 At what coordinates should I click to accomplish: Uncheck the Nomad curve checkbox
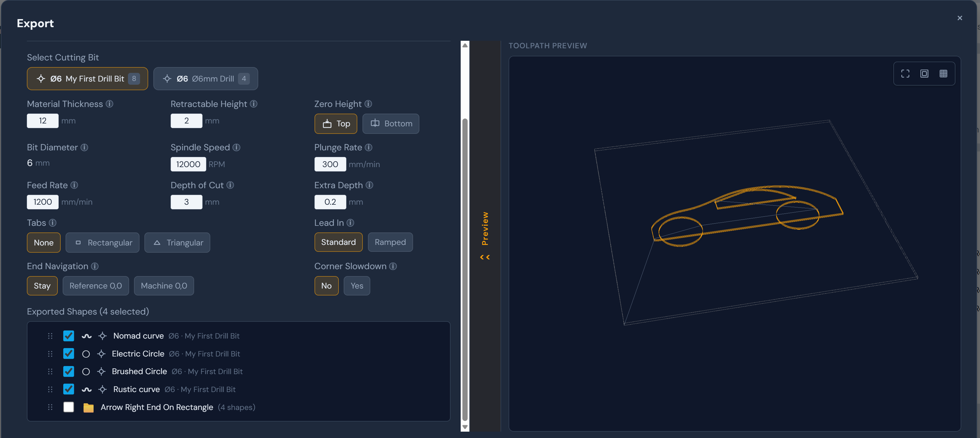click(x=68, y=336)
